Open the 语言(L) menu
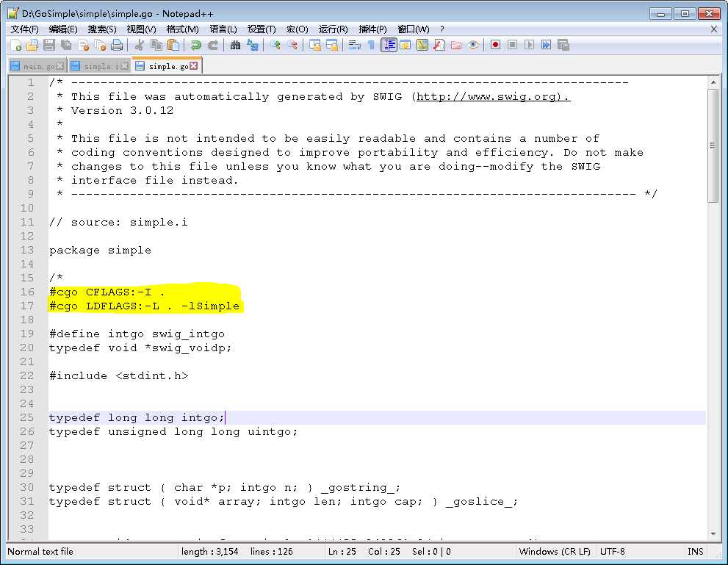Image resolution: width=728 pixels, height=565 pixels. tap(223, 29)
